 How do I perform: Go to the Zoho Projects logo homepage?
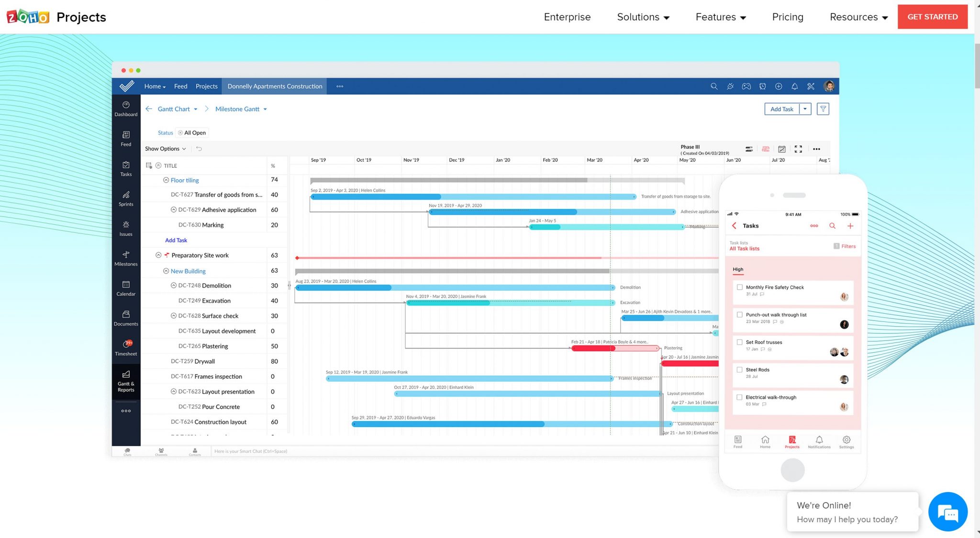pos(56,17)
